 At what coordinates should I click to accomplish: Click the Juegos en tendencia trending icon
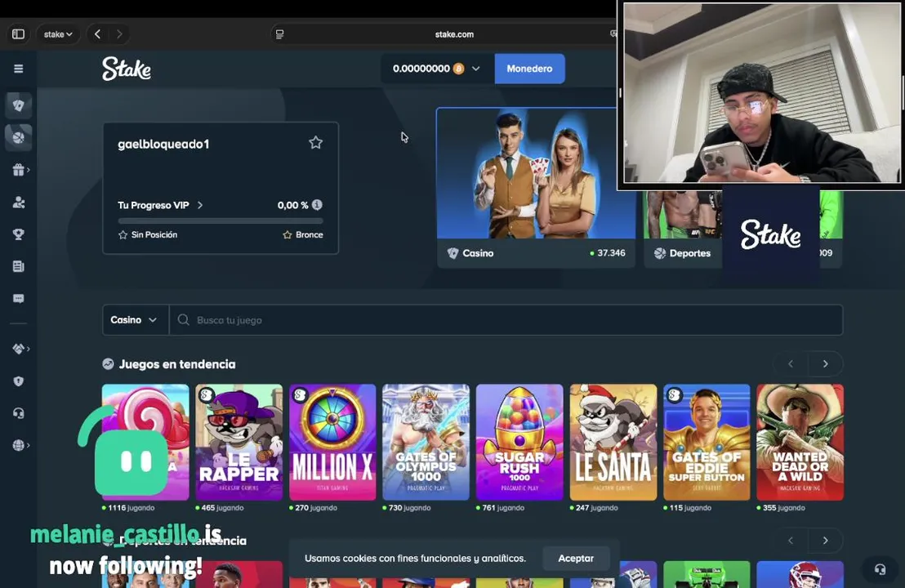(108, 364)
